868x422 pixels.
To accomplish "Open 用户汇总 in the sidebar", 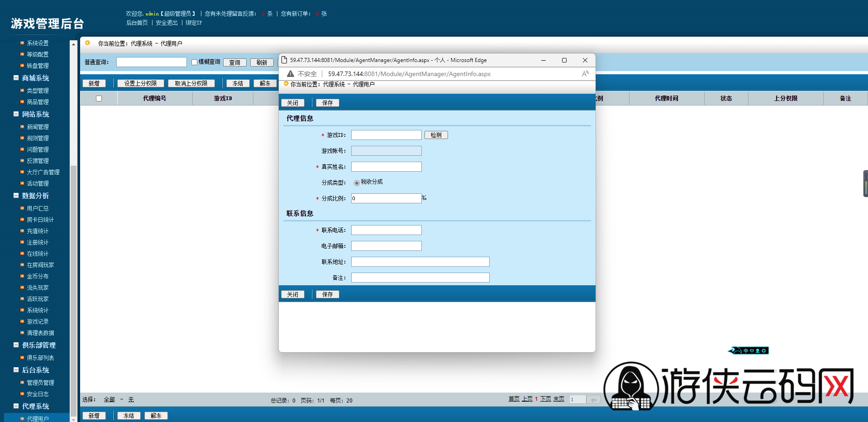I will [x=38, y=208].
